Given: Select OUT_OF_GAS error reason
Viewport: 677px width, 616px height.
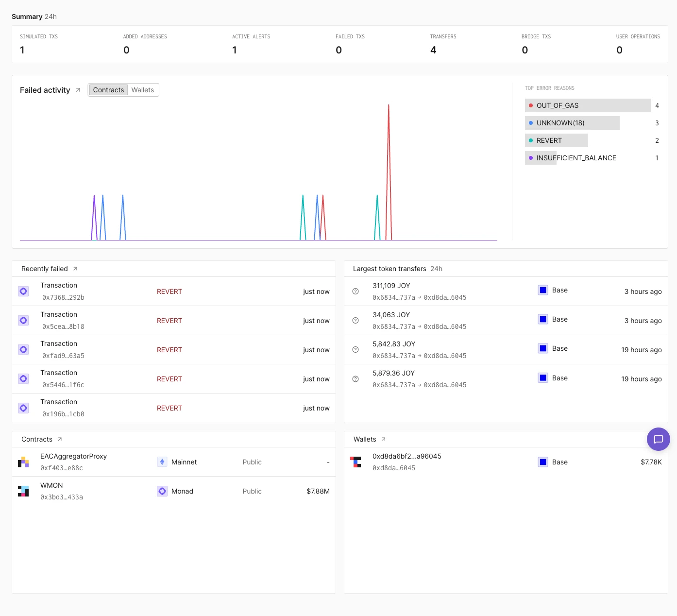Looking at the screenshot, I should (x=588, y=105).
